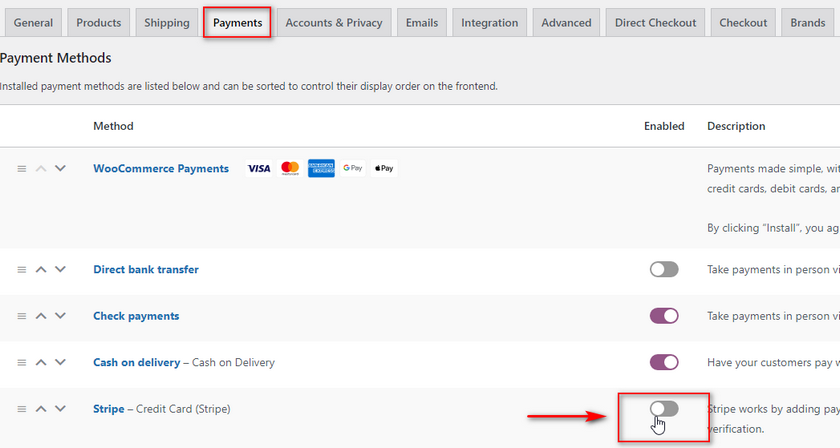Grab the Cash on delivery drag handle
Viewport: 840px width, 448px height.
[x=21, y=363]
